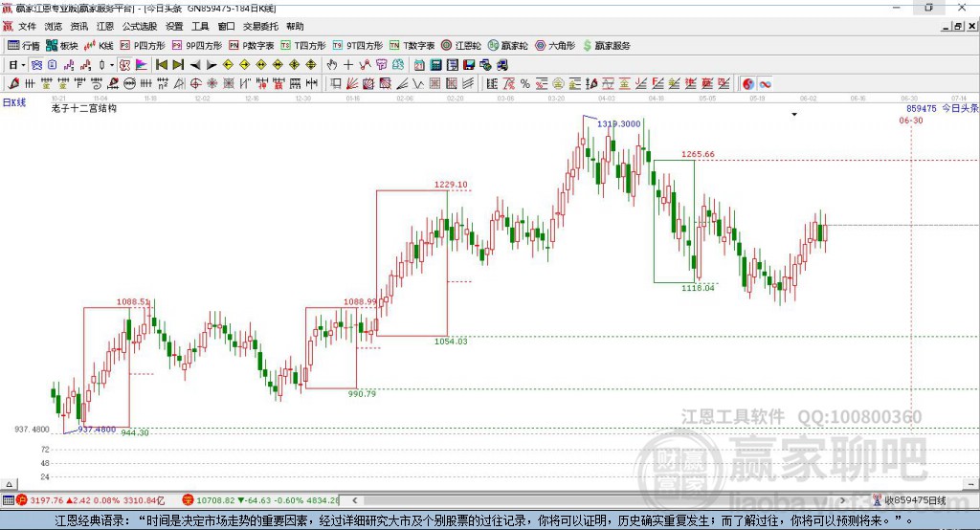The width and height of the screenshot is (980, 530).
Task: Open the 9P四方形 tool
Action: (x=197, y=46)
